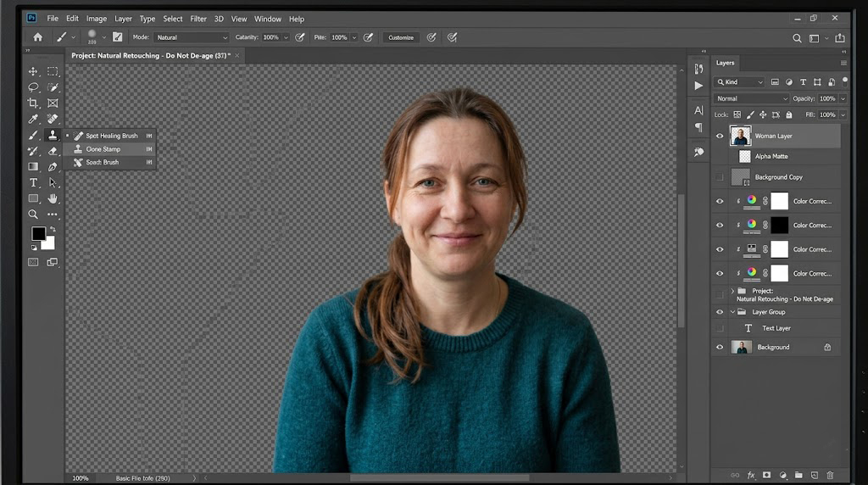Open the Image menu

[x=97, y=19]
